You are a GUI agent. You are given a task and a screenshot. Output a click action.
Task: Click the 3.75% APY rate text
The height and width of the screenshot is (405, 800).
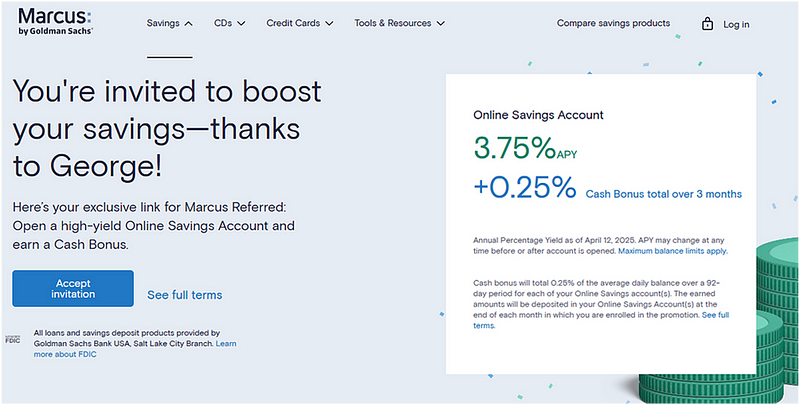click(526, 148)
